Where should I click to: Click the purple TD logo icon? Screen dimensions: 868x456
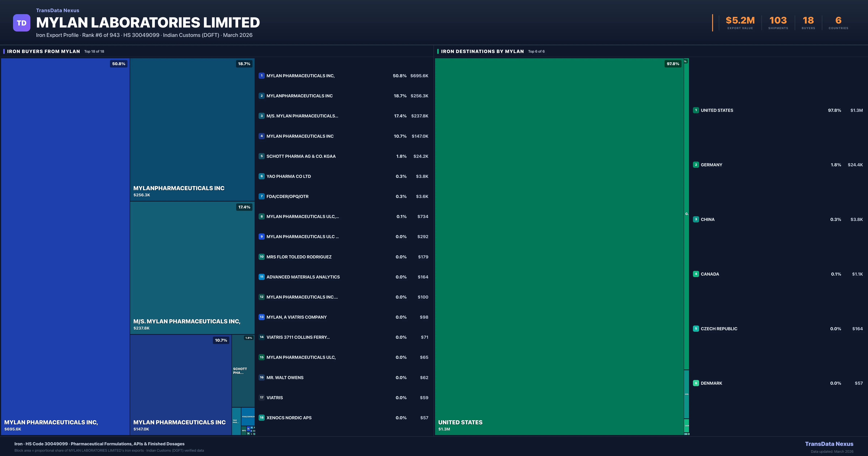tap(22, 23)
